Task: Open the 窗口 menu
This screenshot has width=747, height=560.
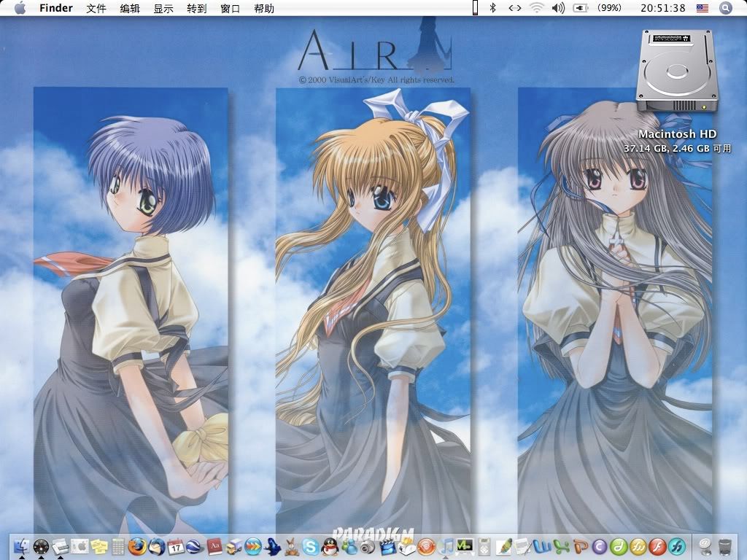Action: tap(230, 8)
